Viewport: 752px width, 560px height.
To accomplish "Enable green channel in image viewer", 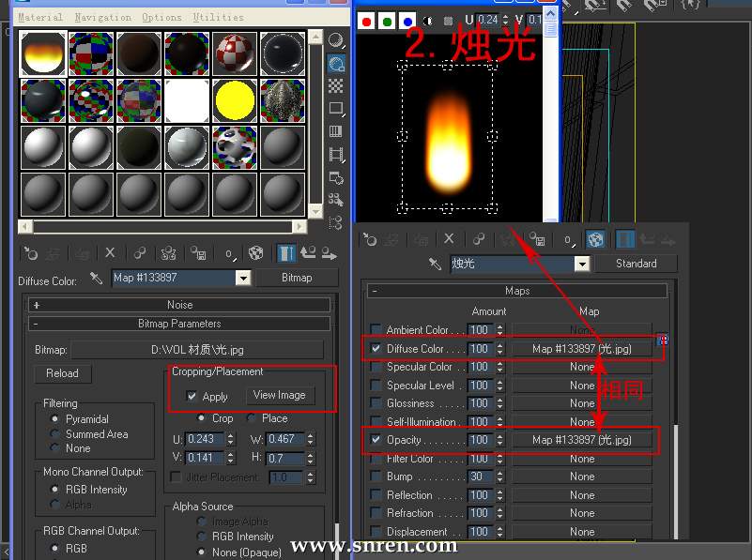I will pos(387,22).
